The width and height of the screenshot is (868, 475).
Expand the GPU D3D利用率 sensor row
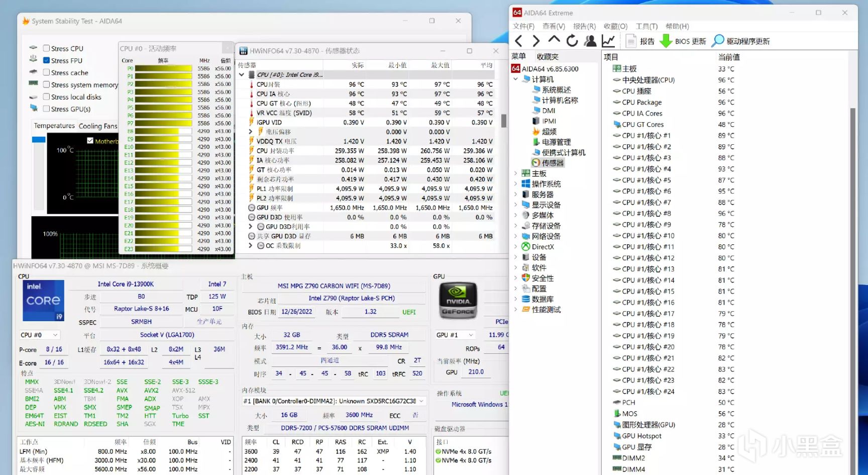[251, 227]
